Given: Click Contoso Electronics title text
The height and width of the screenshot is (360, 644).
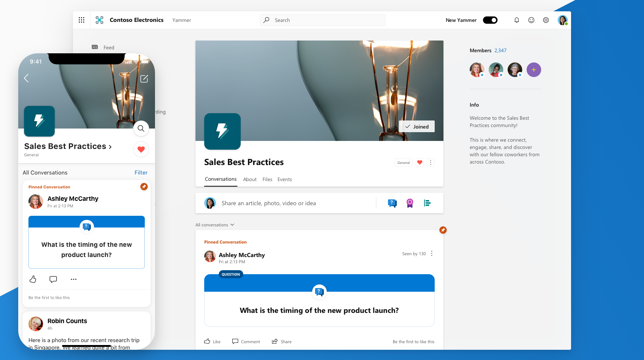Looking at the screenshot, I should [x=136, y=20].
